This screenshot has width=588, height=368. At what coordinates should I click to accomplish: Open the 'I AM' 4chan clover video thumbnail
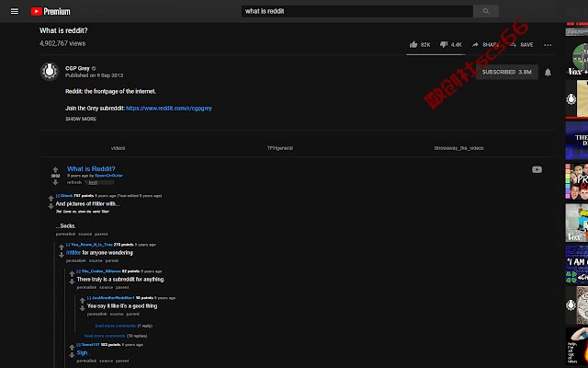coord(577,264)
